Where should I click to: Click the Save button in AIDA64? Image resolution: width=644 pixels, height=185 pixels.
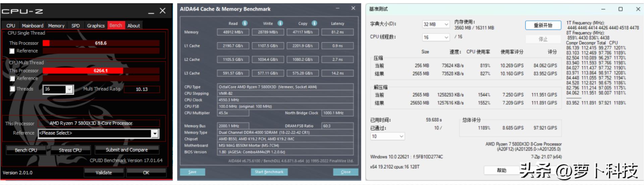coord(193,172)
